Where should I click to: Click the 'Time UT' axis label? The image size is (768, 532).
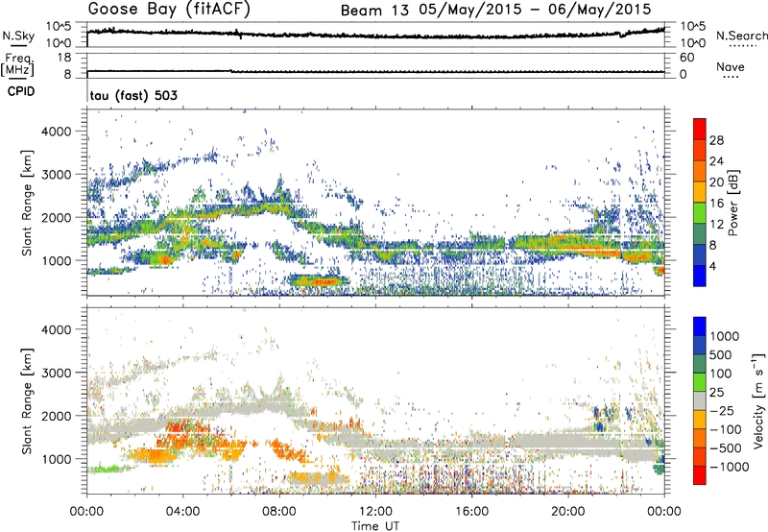pos(375,526)
